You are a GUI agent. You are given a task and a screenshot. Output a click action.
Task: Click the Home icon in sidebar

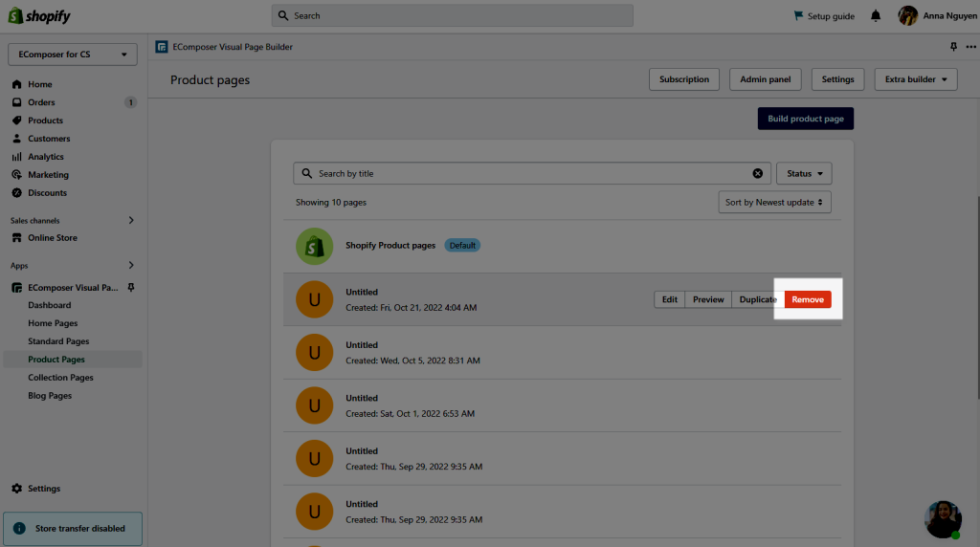(17, 84)
